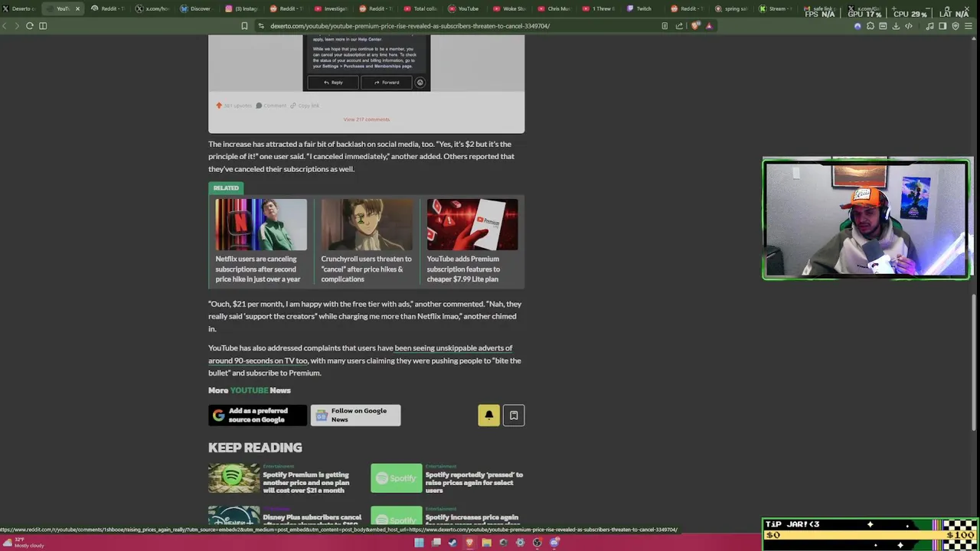
Task: Click Follow on Google News button
Action: tap(355, 416)
